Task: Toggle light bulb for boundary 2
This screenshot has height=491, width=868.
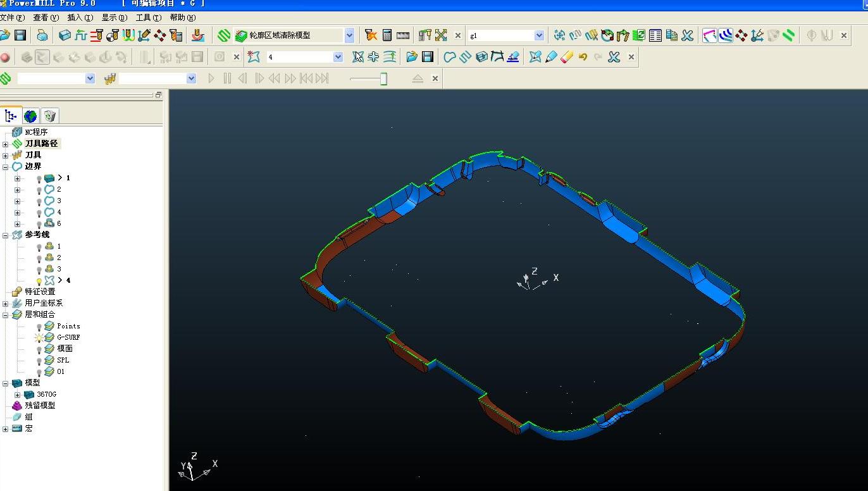Action: [x=39, y=190]
